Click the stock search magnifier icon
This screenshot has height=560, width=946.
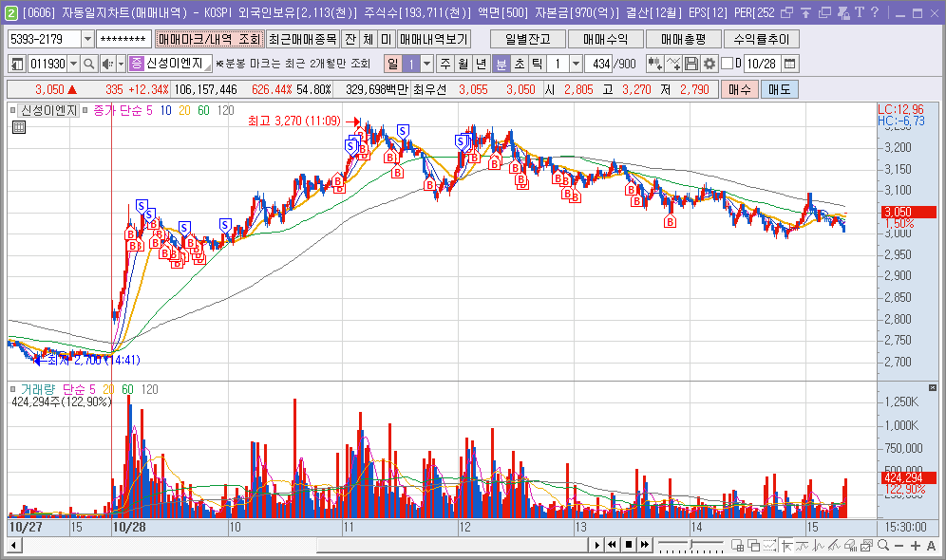point(88,64)
